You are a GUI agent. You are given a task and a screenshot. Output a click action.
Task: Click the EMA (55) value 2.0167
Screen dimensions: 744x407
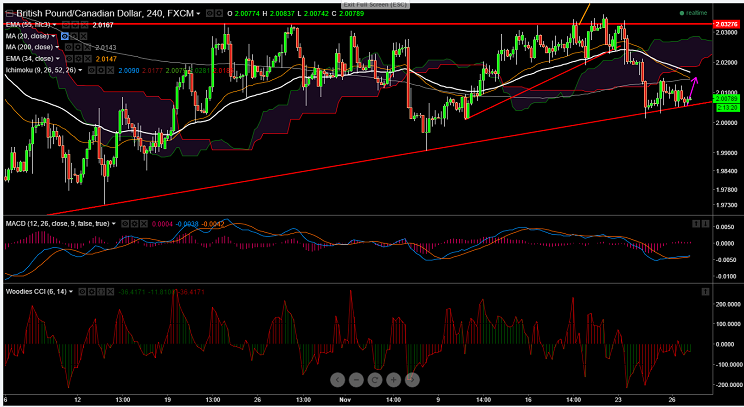[x=103, y=25]
